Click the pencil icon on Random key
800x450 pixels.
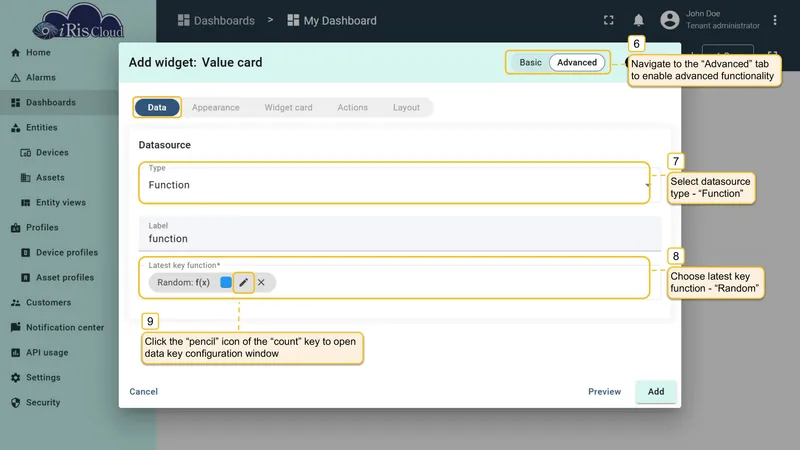click(x=243, y=282)
